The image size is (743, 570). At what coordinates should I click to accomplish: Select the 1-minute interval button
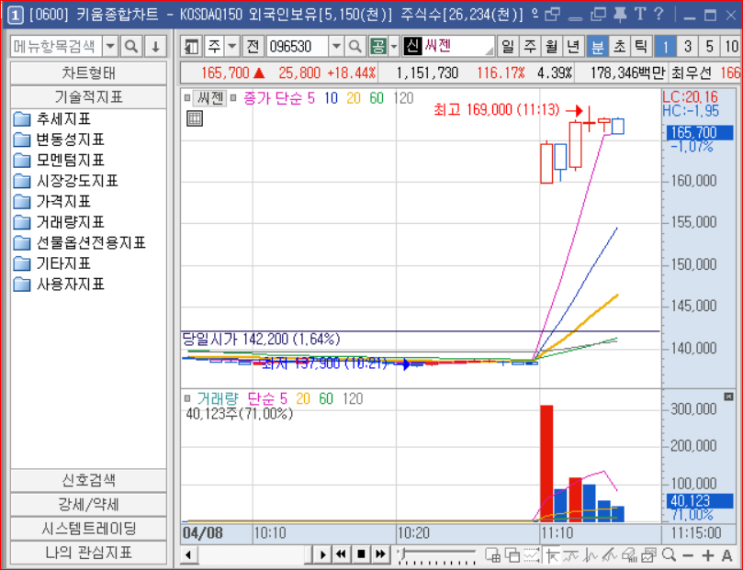click(665, 46)
